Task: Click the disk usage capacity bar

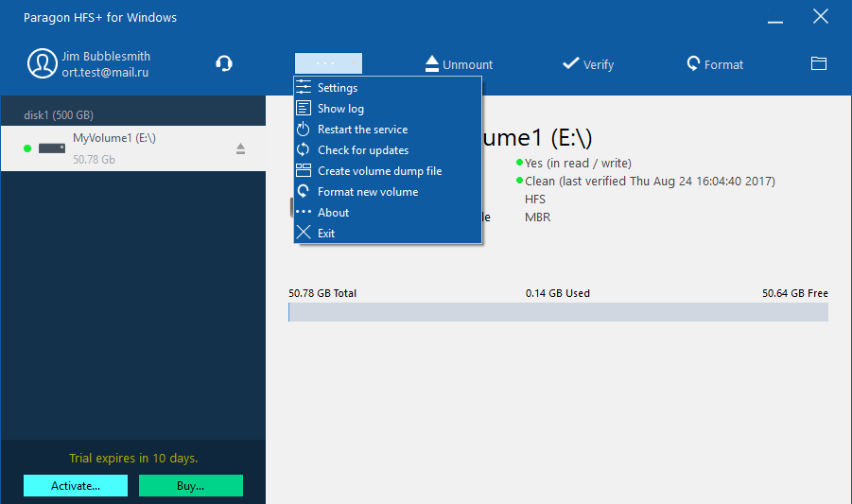Action: point(558,312)
